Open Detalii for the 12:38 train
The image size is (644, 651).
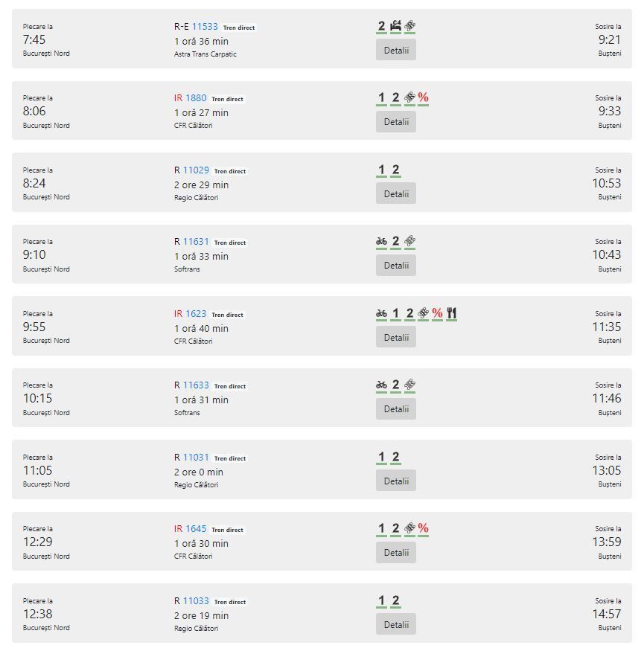pos(396,624)
